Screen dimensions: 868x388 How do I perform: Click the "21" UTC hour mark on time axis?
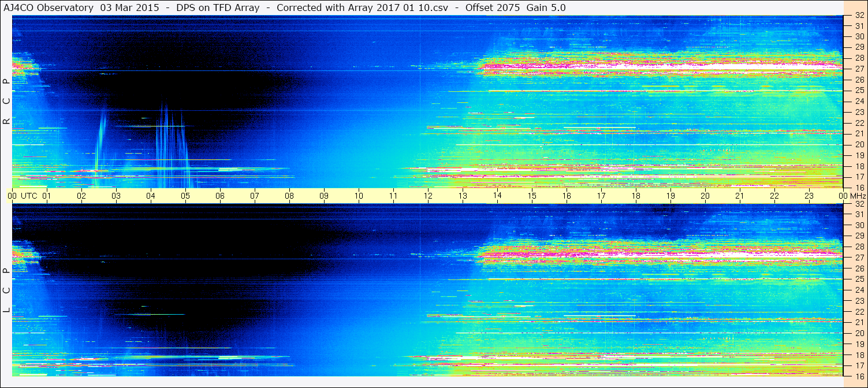[740, 196]
